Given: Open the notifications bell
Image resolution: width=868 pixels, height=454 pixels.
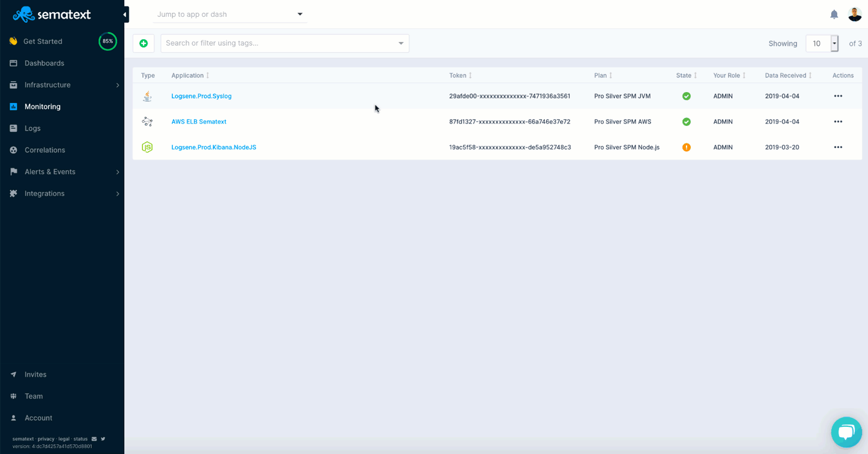Looking at the screenshot, I should [x=834, y=14].
